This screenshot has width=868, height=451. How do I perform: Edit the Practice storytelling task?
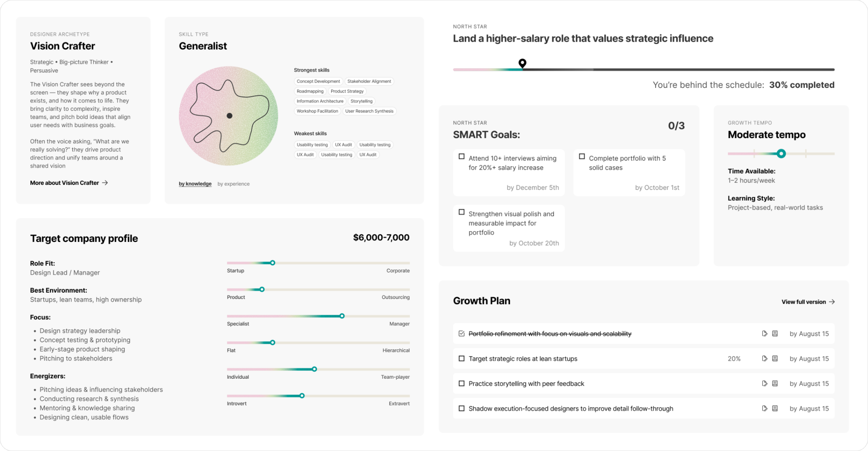[x=765, y=384]
